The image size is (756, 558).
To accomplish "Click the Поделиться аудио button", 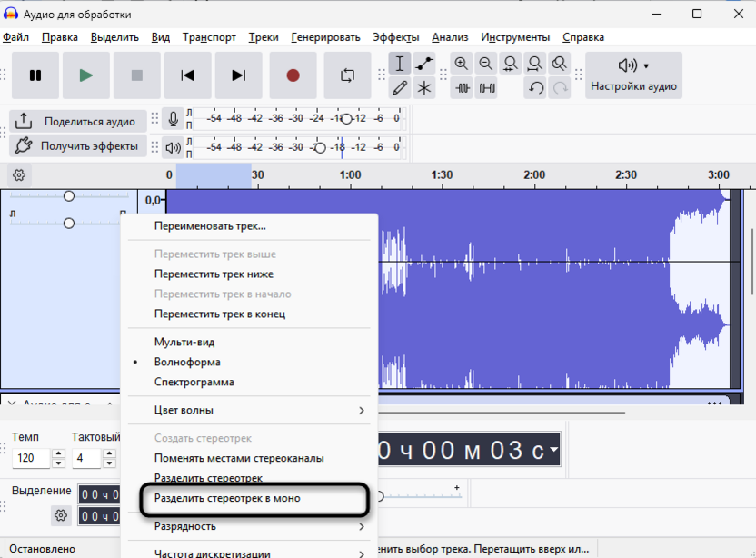I will pos(78,121).
